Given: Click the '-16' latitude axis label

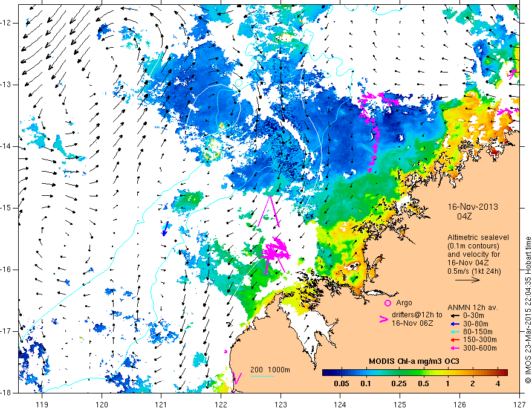Looking at the screenshot, I should tap(6, 270).
